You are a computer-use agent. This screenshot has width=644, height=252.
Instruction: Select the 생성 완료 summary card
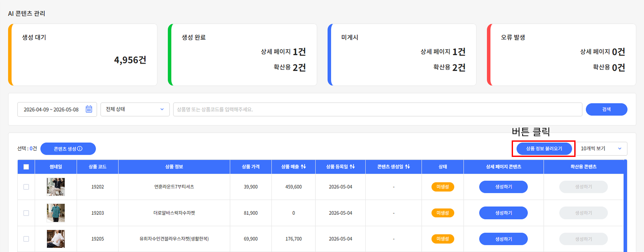point(242,55)
